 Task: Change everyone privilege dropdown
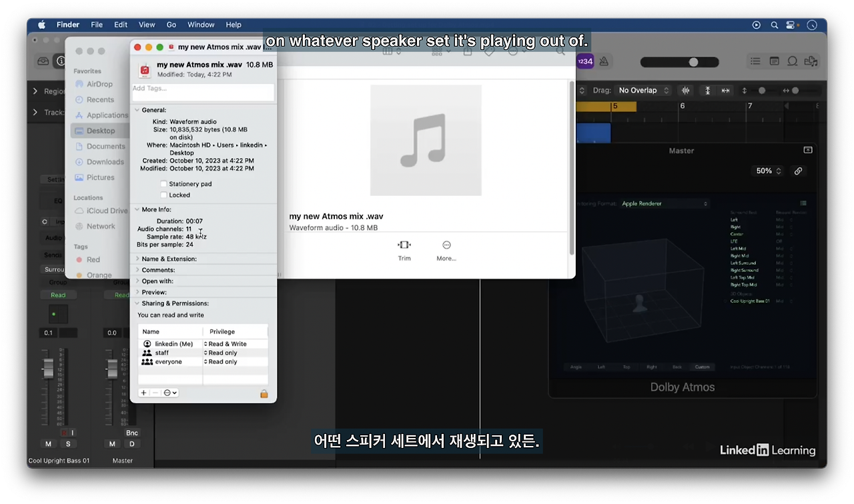[x=221, y=362]
